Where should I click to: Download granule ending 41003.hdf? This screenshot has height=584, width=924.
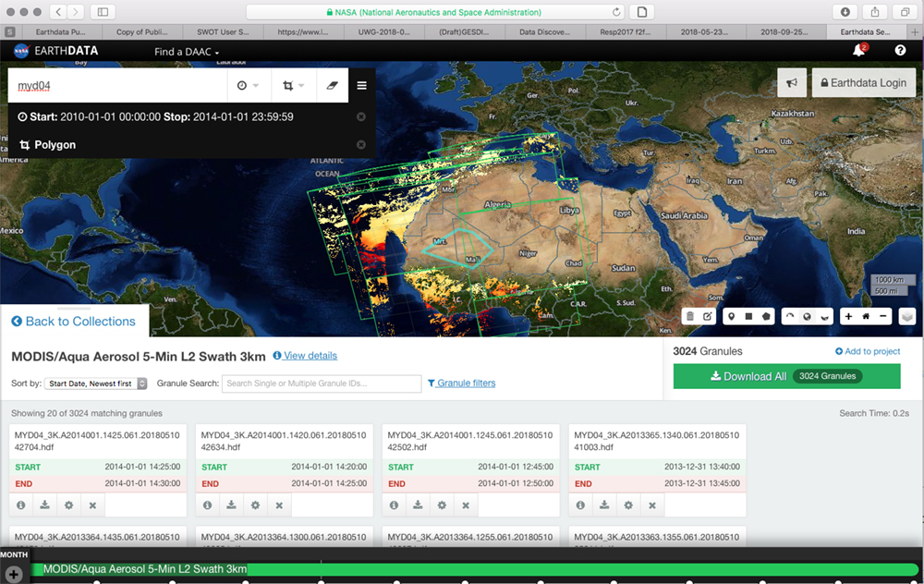[x=604, y=505]
